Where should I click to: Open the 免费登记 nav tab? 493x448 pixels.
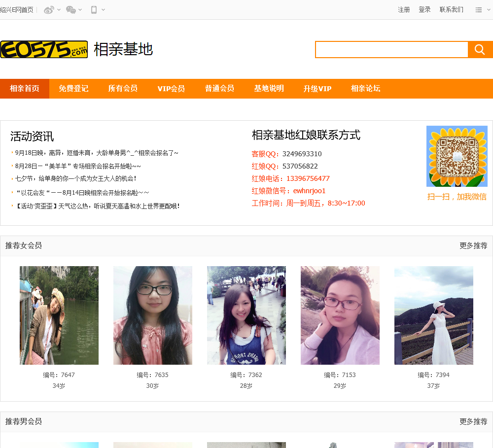pyautogui.click(x=73, y=89)
